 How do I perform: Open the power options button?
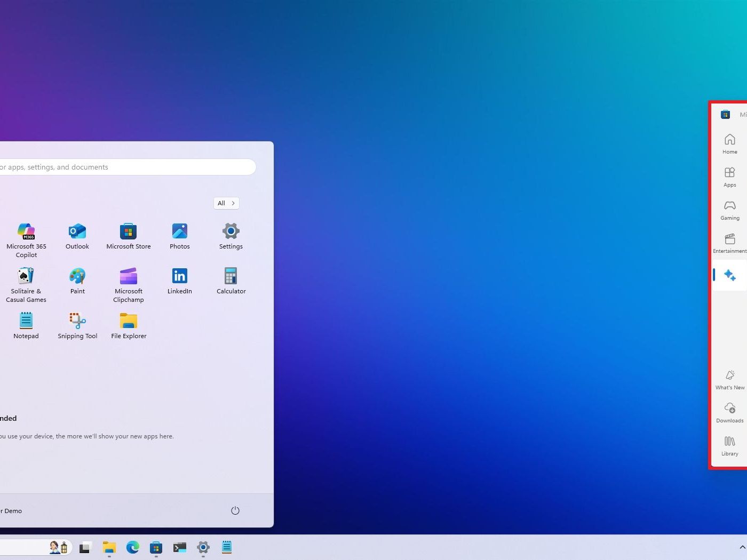235,510
